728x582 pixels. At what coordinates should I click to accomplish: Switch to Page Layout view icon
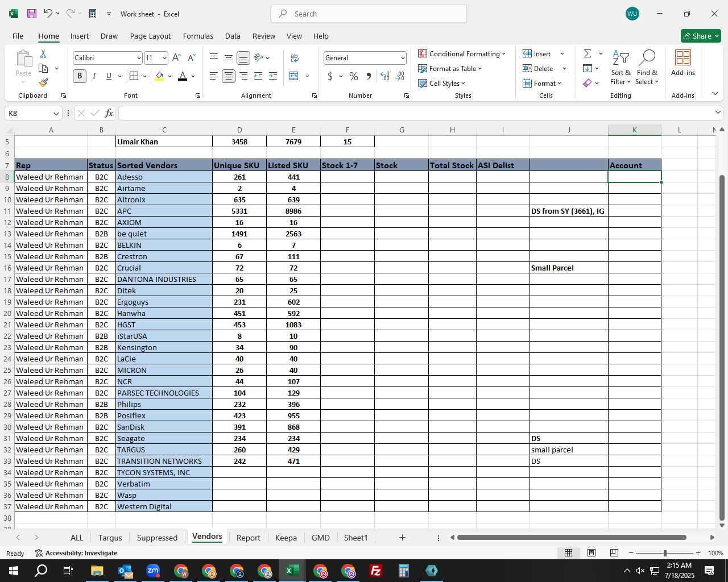click(x=591, y=553)
